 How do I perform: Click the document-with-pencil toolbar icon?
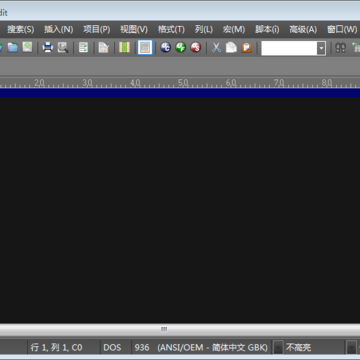(x=104, y=48)
